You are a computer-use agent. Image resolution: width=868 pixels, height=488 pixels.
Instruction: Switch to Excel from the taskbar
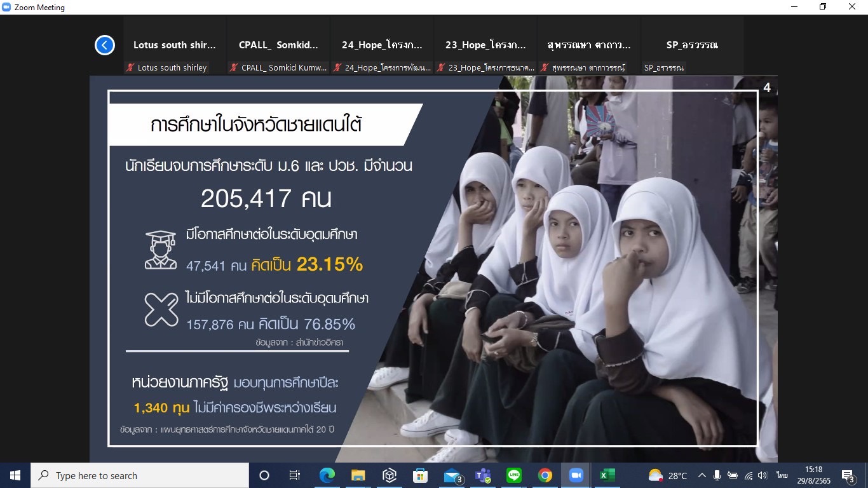click(607, 475)
